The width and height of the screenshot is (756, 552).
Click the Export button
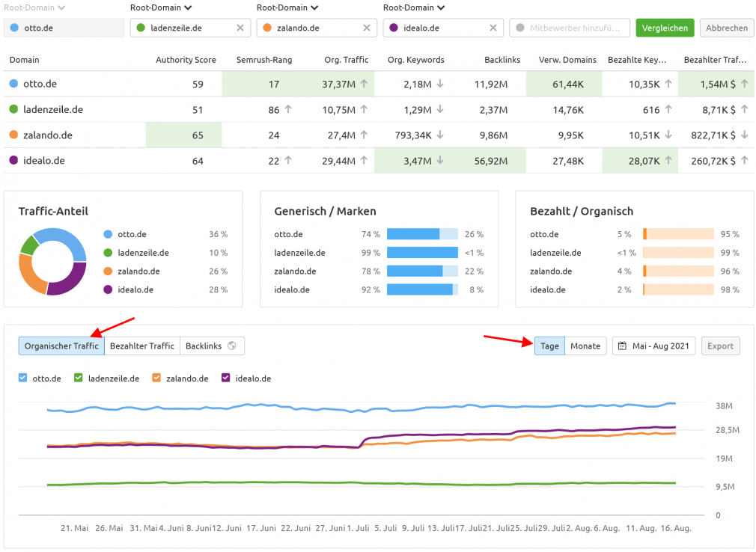point(720,346)
